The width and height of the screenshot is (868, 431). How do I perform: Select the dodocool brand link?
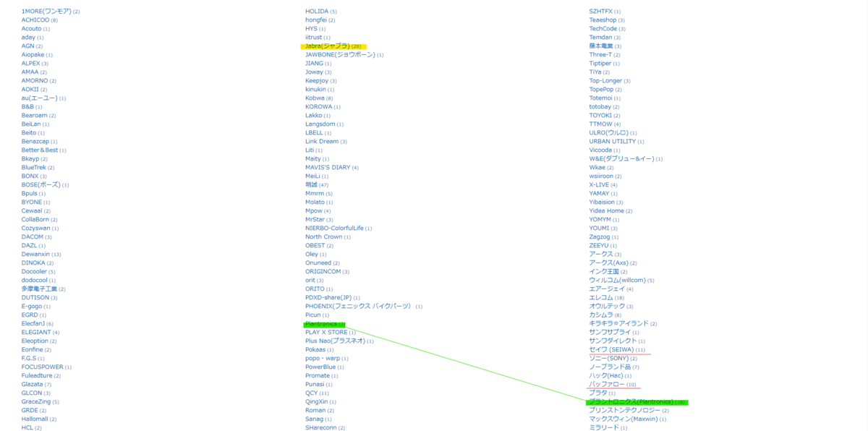click(35, 281)
